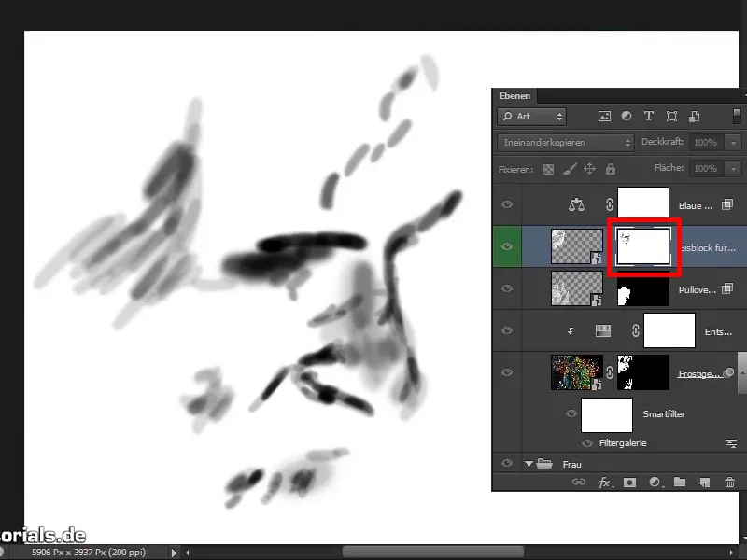747x560 pixels.
Task: Click mask link chain on Ents... layer
Action: coord(636,330)
